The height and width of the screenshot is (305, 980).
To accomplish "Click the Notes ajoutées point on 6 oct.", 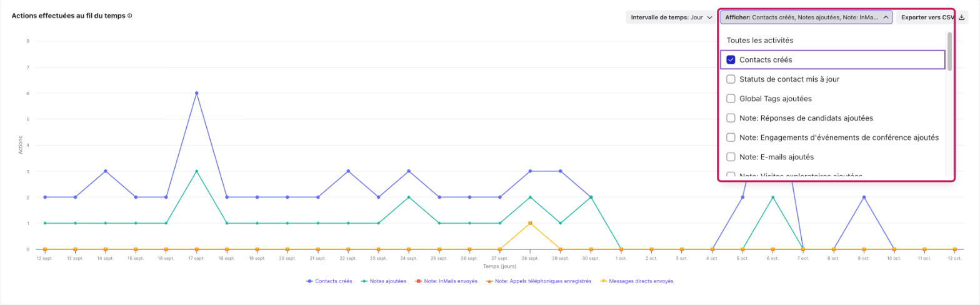I will pos(772,197).
